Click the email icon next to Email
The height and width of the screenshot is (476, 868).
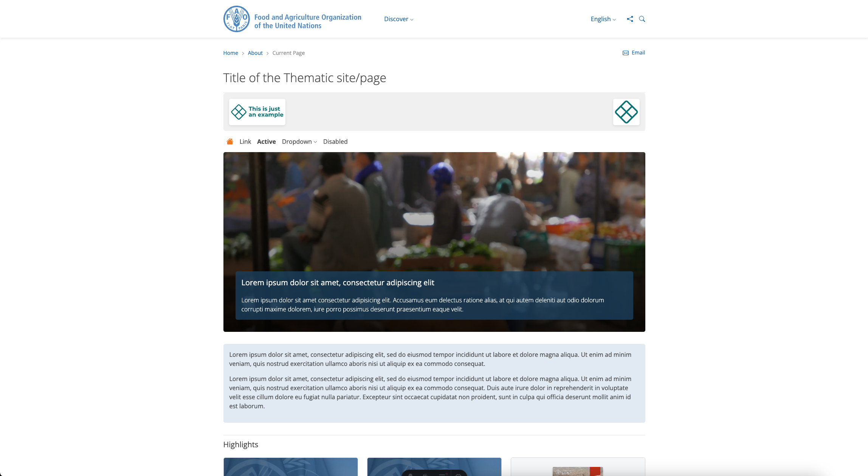[626, 53]
